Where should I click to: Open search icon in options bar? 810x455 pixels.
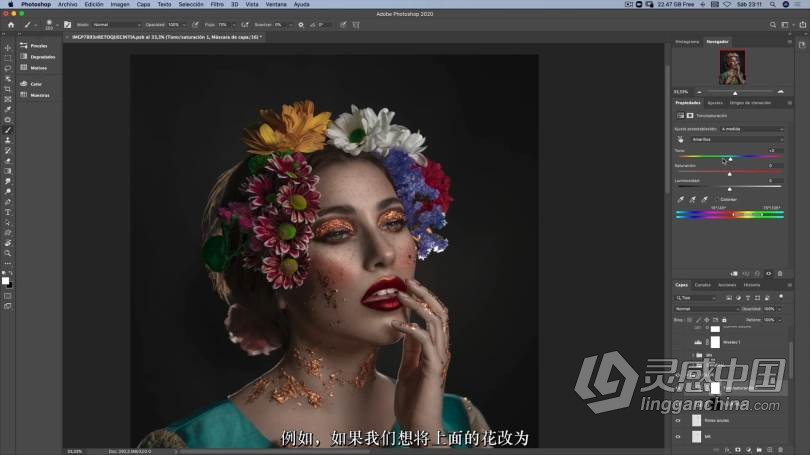(x=773, y=24)
